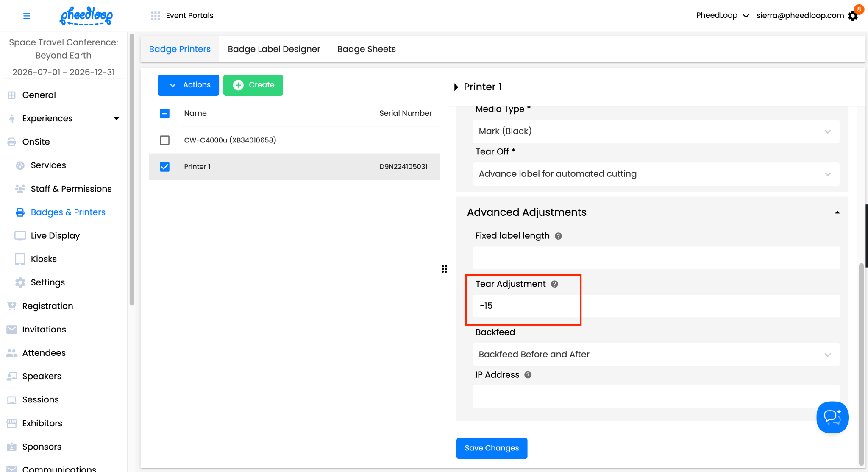Open the Attendees sidebar link

click(44, 353)
